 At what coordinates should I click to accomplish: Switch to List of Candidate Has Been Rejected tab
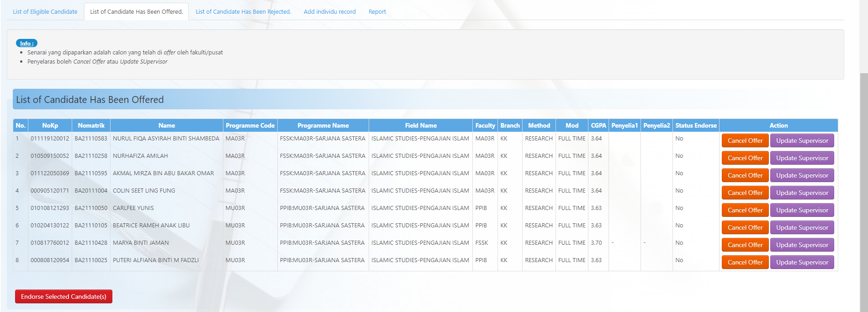243,12
